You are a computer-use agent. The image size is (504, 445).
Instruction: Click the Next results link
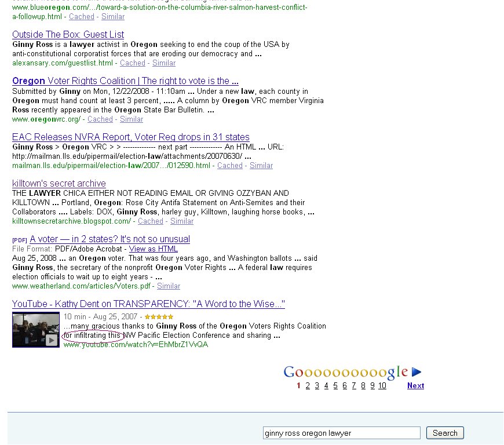point(415,385)
